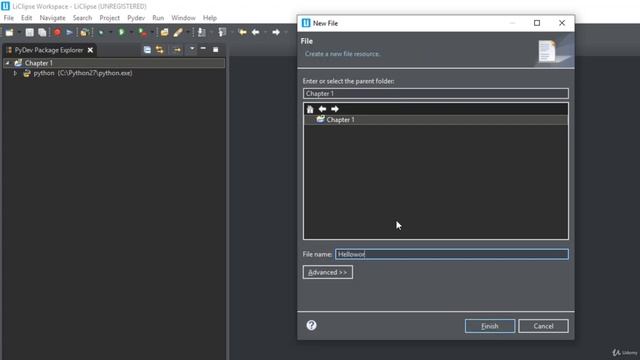Click the red record/stop toolbar icon
The width and height of the screenshot is (640, 360).
pyautogui.click(x=57, y=32)
